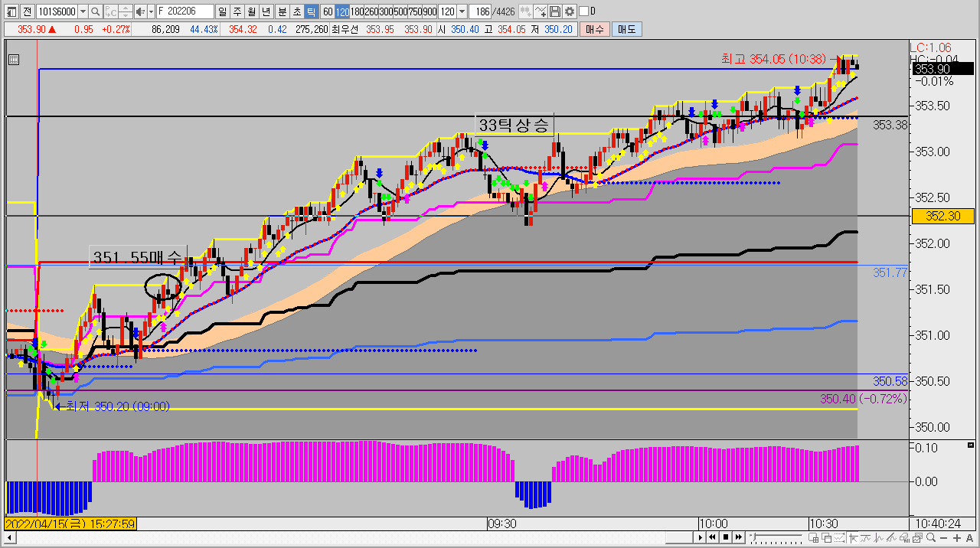
Task: Choose the 500 tick interval button
Action: [400, 11]
